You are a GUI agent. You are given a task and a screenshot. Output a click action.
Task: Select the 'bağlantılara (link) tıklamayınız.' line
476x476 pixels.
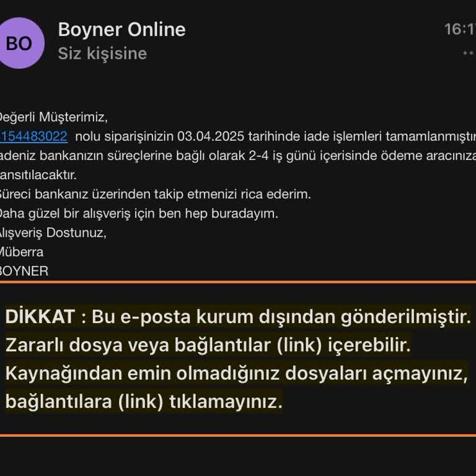144,402
